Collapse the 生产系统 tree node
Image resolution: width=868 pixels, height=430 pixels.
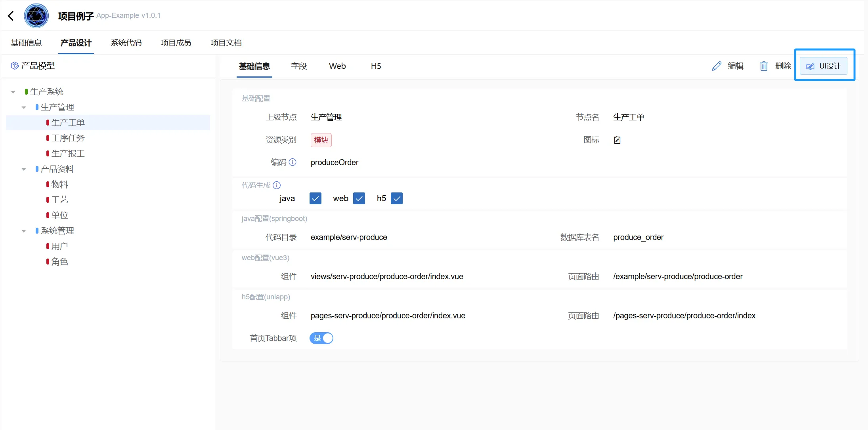tap(13, 92)
